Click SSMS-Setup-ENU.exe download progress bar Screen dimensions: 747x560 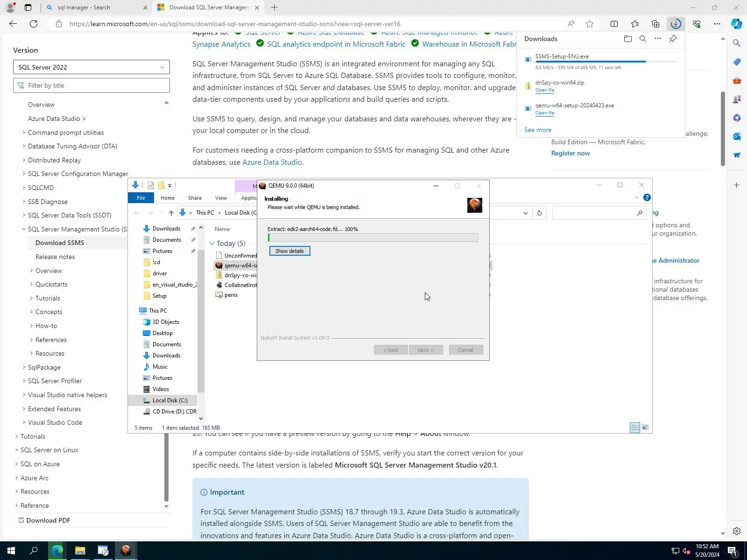point(606,62)
